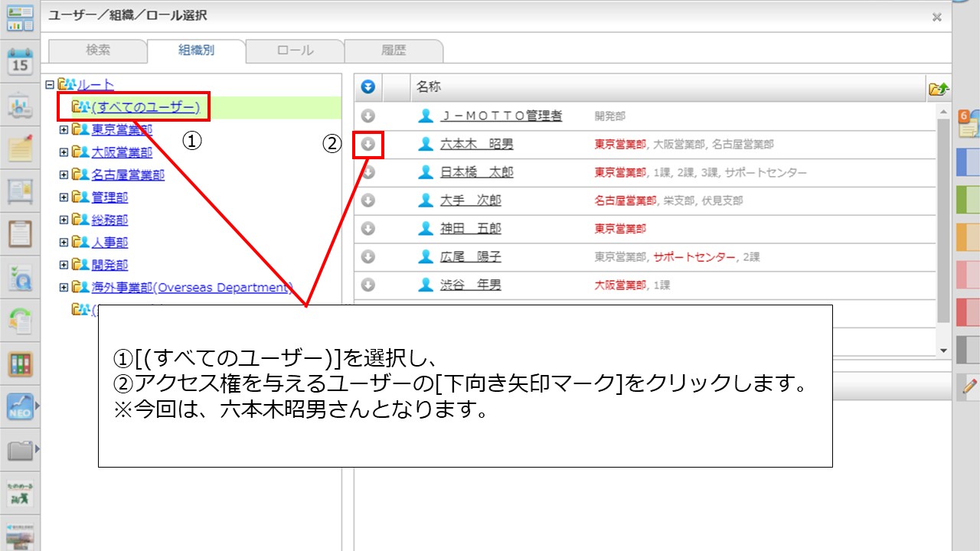Click the down arrow beside 渋谷 年男
Screen dimensions: 980x551
pos(368,285)
